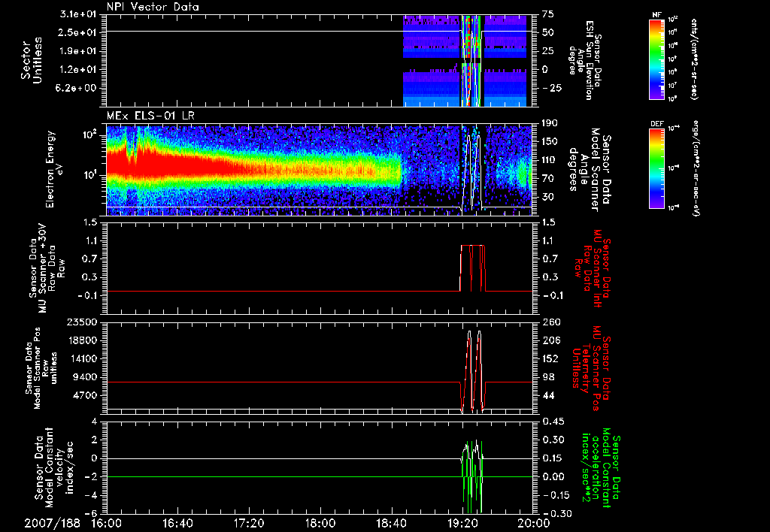The height and width of the screenshot is (532, 770).
Task: Click the 20:00 time axis label
Action: (x=534, y=523)
